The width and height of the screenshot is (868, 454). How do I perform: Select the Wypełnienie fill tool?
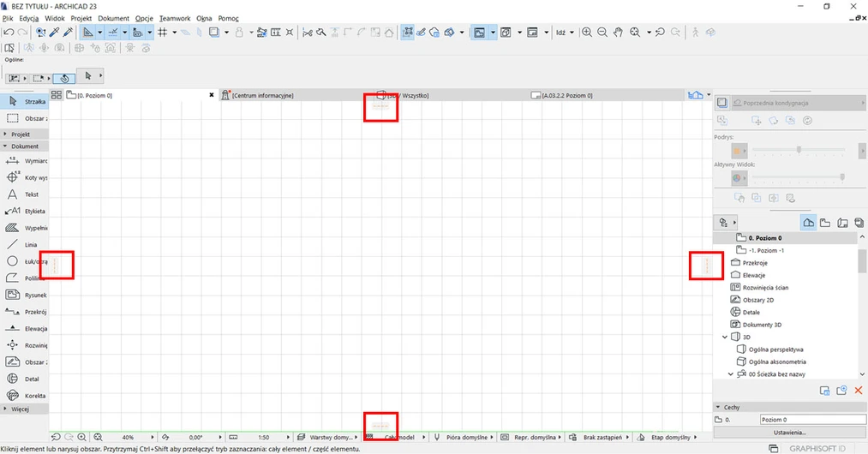coord(25,228)
